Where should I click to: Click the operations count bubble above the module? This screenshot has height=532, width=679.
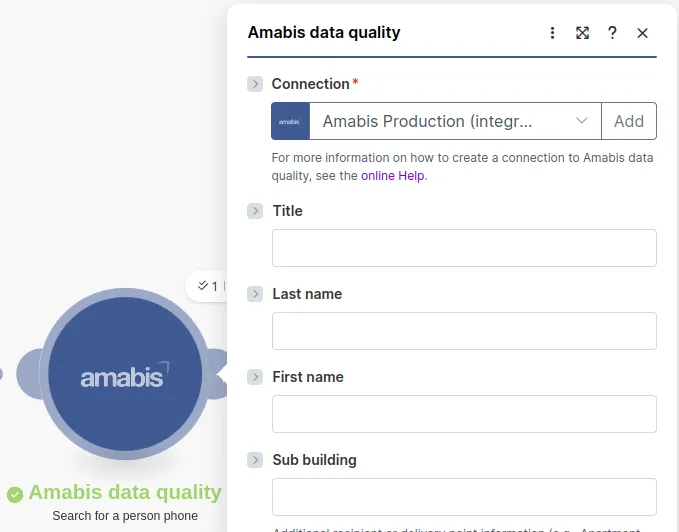coord(207,286)
